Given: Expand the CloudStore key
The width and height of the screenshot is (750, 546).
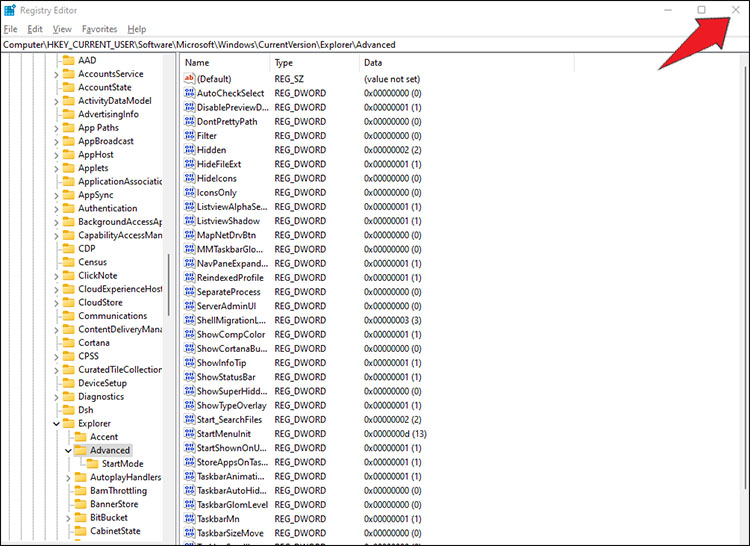Looking at the screenshot, I should (56, 303).
